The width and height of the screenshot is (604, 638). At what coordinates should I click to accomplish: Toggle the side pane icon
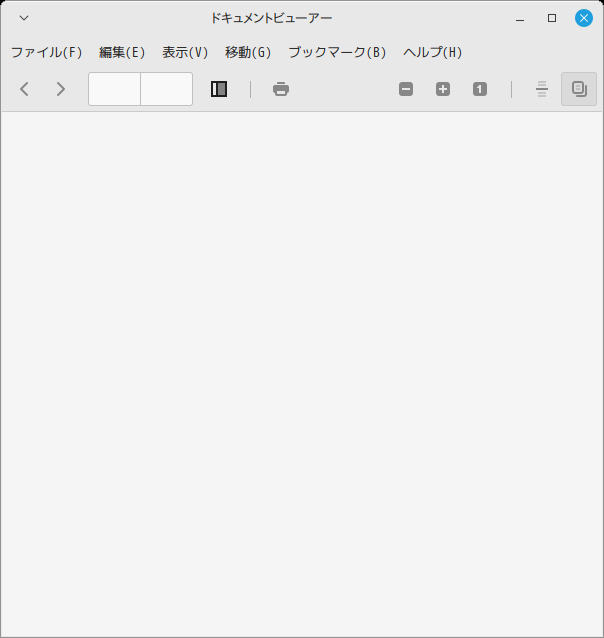[219, 89]
